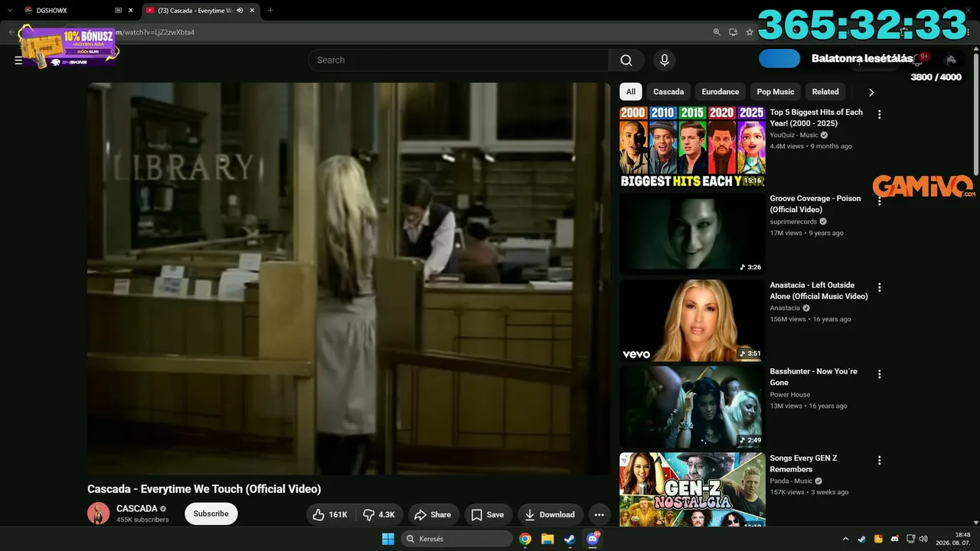
Task: Open the YouTube hamburger guide menu
Action: click(18, 60)
